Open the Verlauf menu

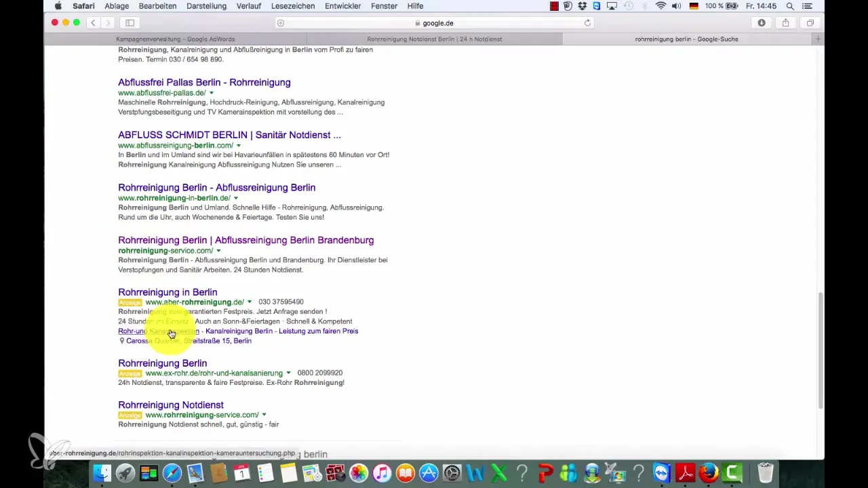(249, 6)
